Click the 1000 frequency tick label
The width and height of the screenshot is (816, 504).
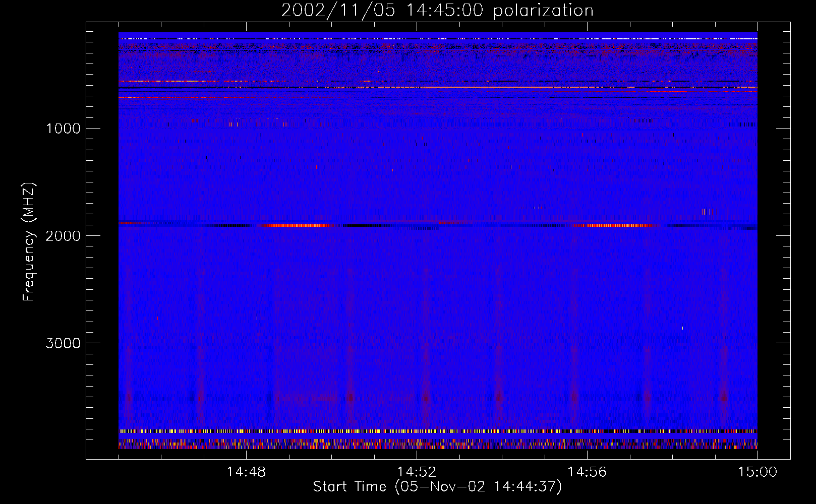tap(63, 129)
